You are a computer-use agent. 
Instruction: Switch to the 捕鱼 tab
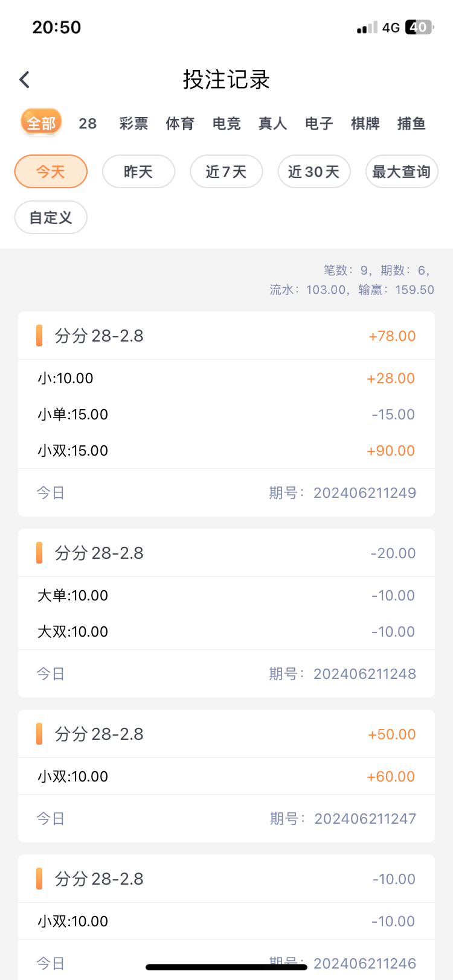(x=411, y=124)
